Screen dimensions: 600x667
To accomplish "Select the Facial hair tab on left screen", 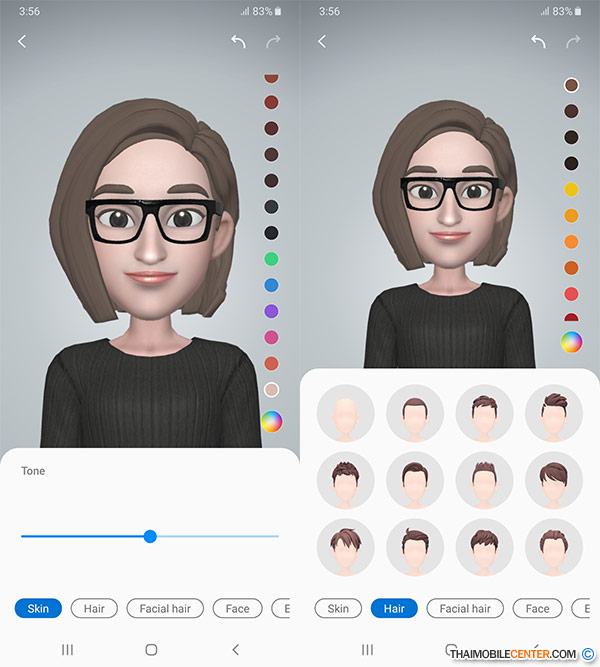I will click(x=165, y=608).
